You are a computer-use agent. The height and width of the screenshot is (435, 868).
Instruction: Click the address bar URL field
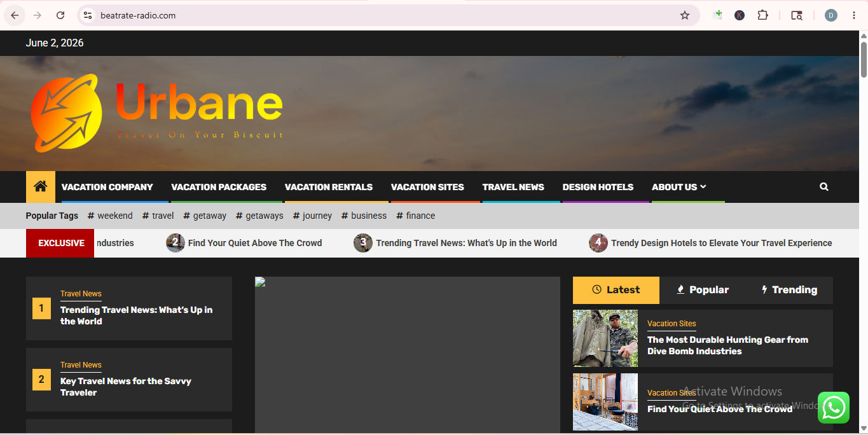(382, 15)
